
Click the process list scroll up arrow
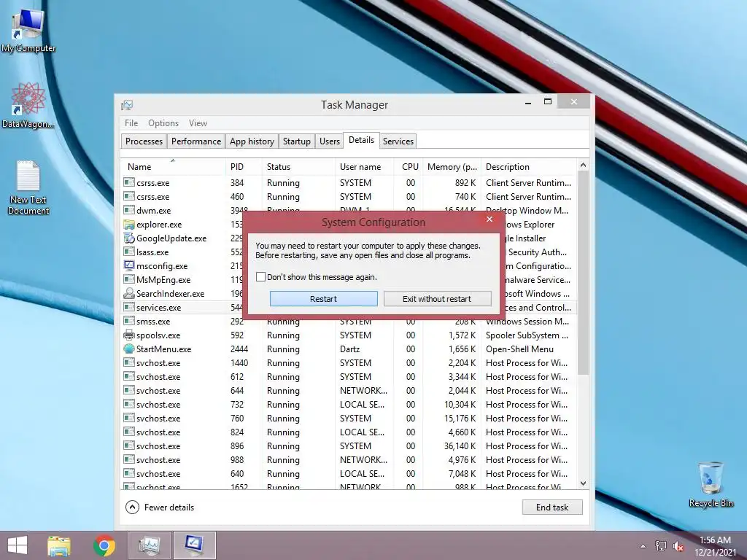click(583, 165)
